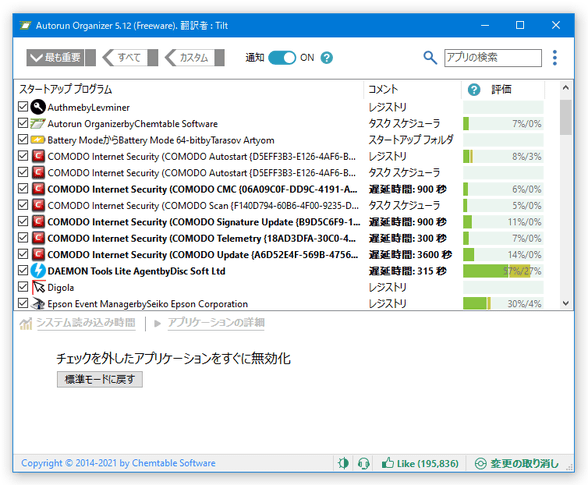588x485 pixels.
Task: Open the three-dot options menu
Action: click(x=555, y=58)
